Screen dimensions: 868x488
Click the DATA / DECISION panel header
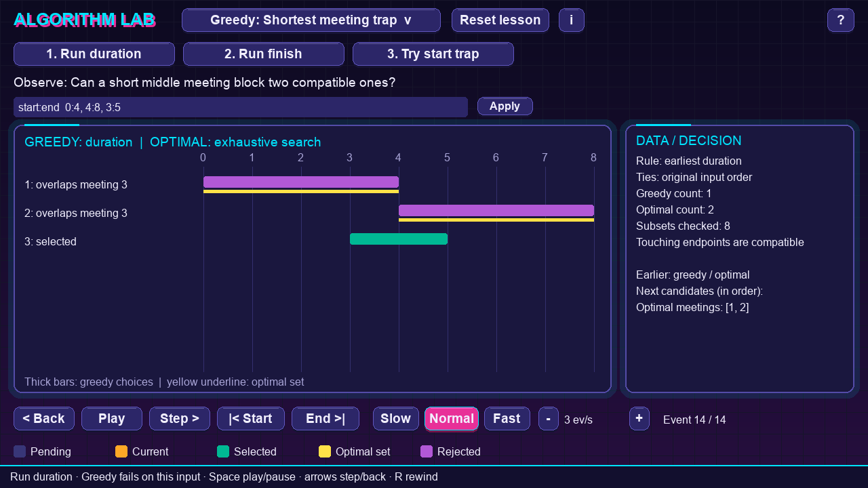click(x=688, y=141)
